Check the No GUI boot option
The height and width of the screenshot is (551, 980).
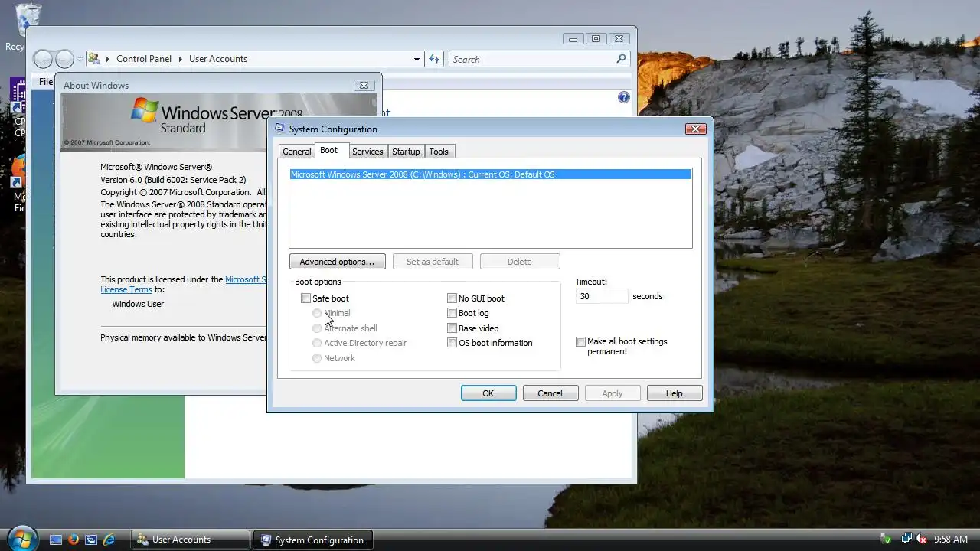(x=452, y=298)
